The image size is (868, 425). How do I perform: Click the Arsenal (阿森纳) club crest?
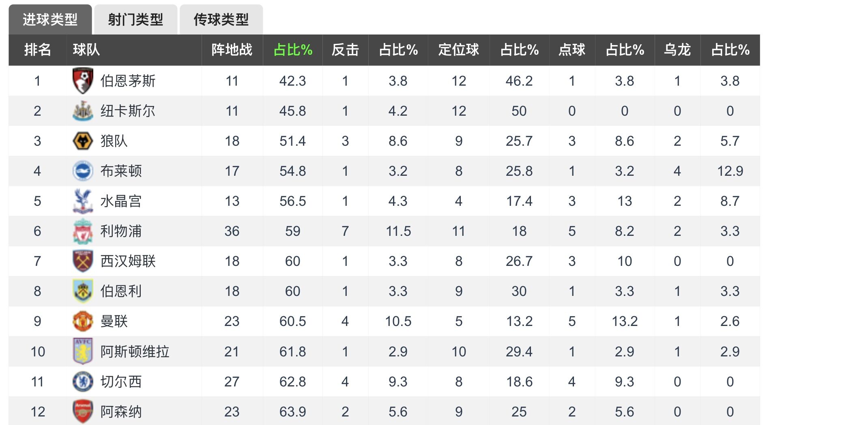tap(83, 412)
